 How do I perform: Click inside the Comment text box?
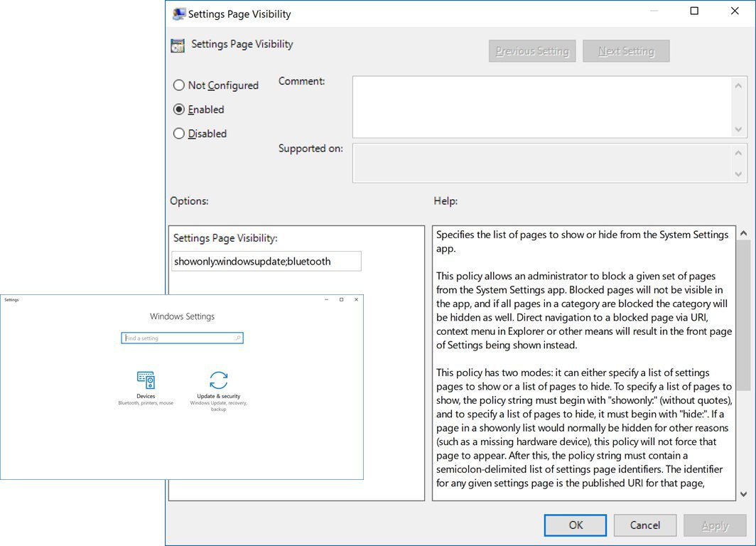point(542,107)
